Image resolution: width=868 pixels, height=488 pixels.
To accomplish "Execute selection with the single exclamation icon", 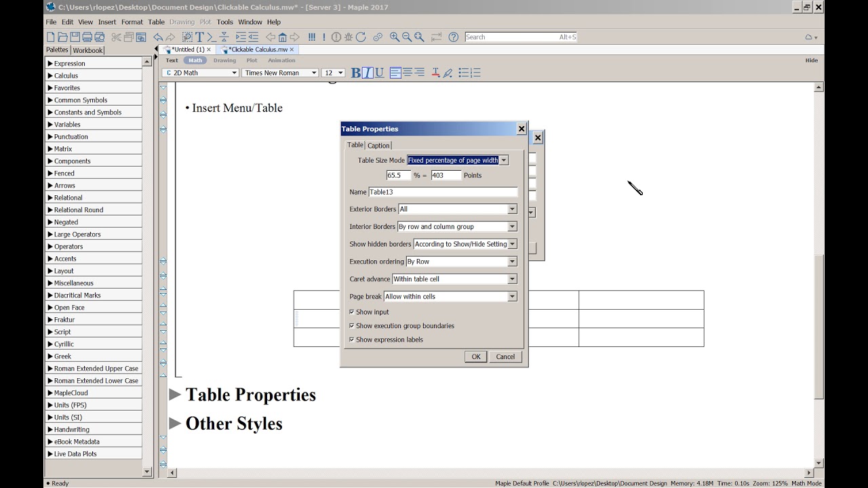I will [324, 37].
